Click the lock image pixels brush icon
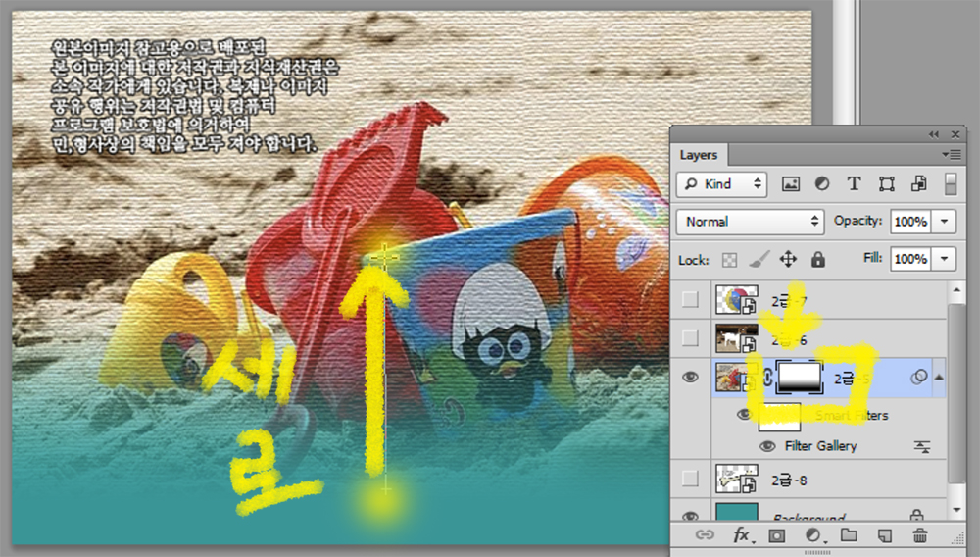 pyautogui.click(x=759, y=260)
